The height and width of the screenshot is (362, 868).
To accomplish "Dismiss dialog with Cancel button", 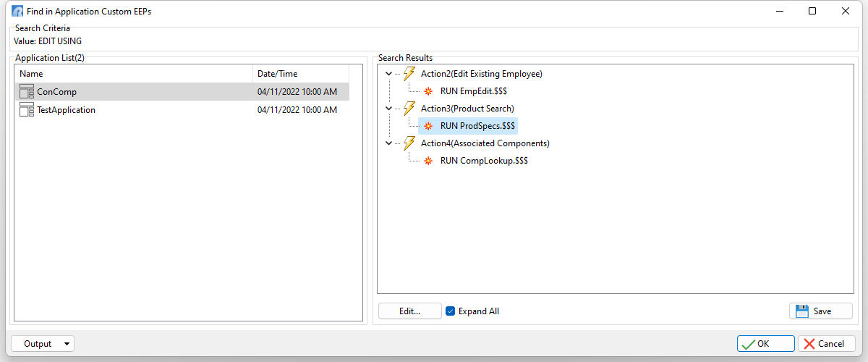I will 827,344.
